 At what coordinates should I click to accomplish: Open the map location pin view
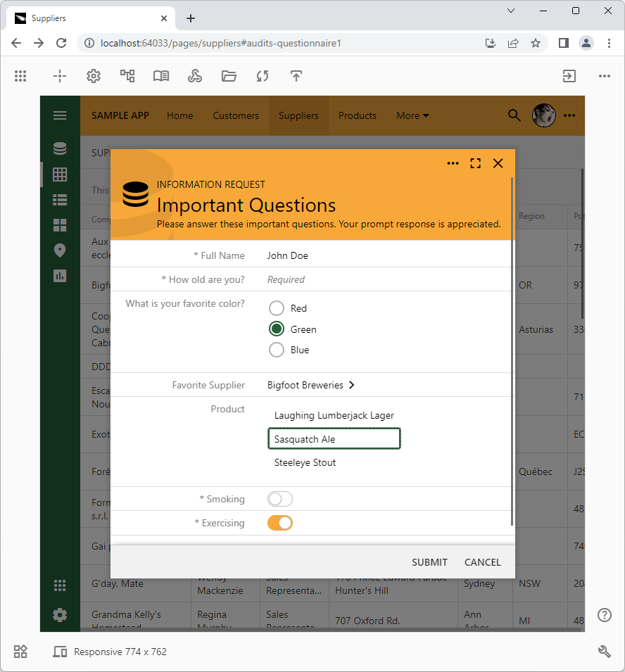(60, 251)
